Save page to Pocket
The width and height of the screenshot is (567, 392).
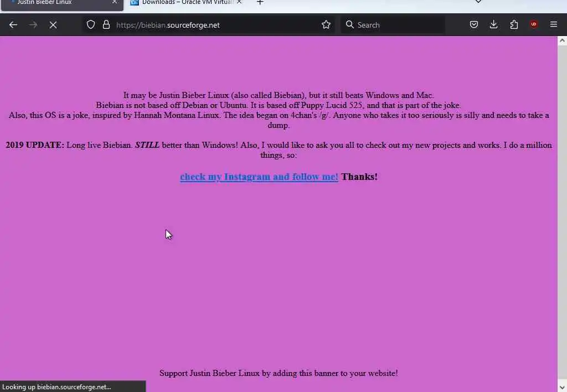(x=474, y=24)
